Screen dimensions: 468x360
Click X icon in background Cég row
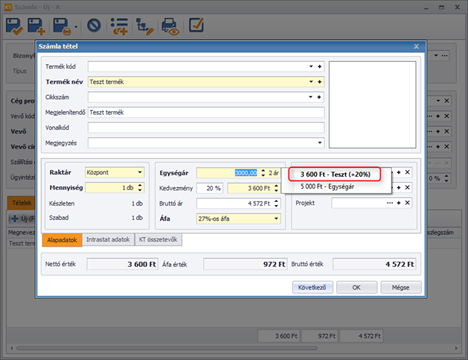pyautogui.click(x=447, y=101)
